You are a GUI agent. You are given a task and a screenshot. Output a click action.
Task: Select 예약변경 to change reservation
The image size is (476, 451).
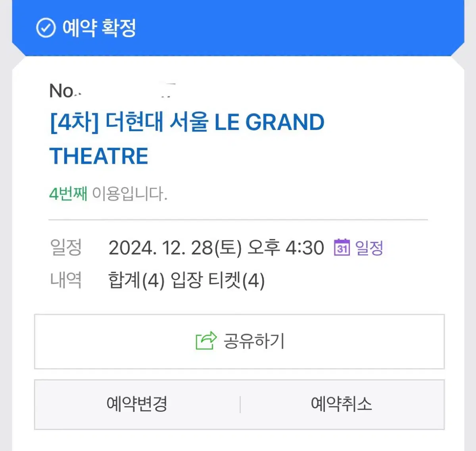click(x=137, y=404)
